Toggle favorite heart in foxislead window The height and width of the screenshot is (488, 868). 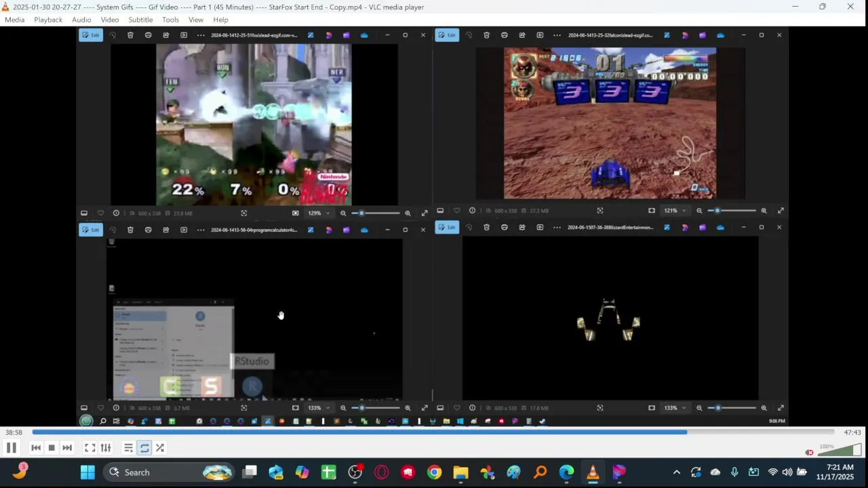click(100, 213)
